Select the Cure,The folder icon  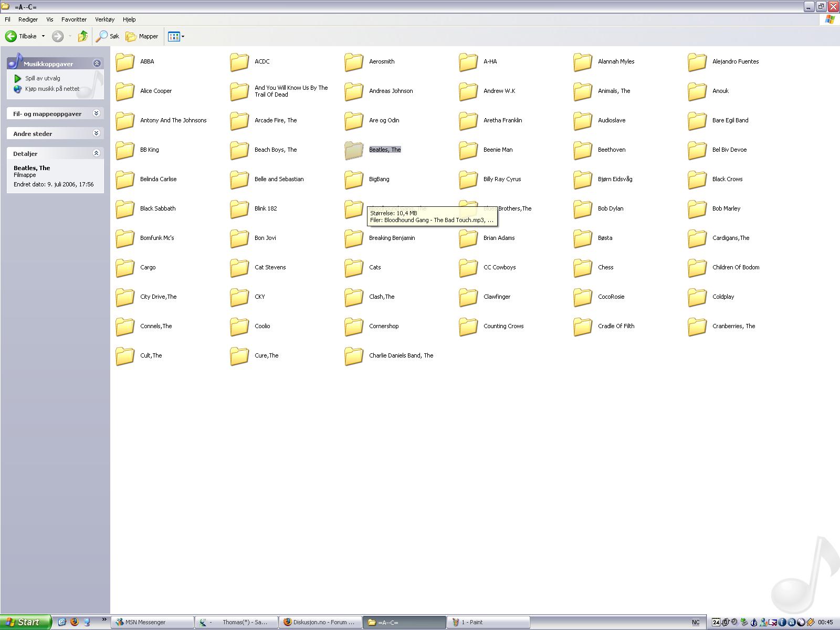coord(239,355)
